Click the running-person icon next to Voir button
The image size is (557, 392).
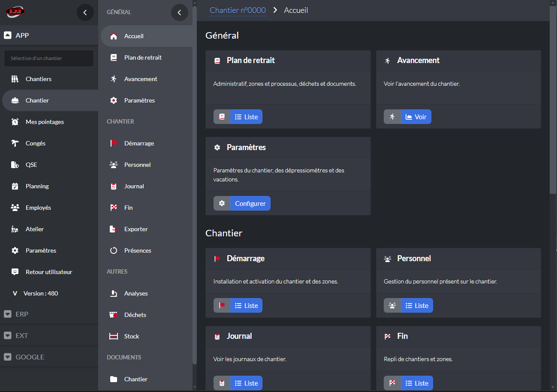coord(392,117)
